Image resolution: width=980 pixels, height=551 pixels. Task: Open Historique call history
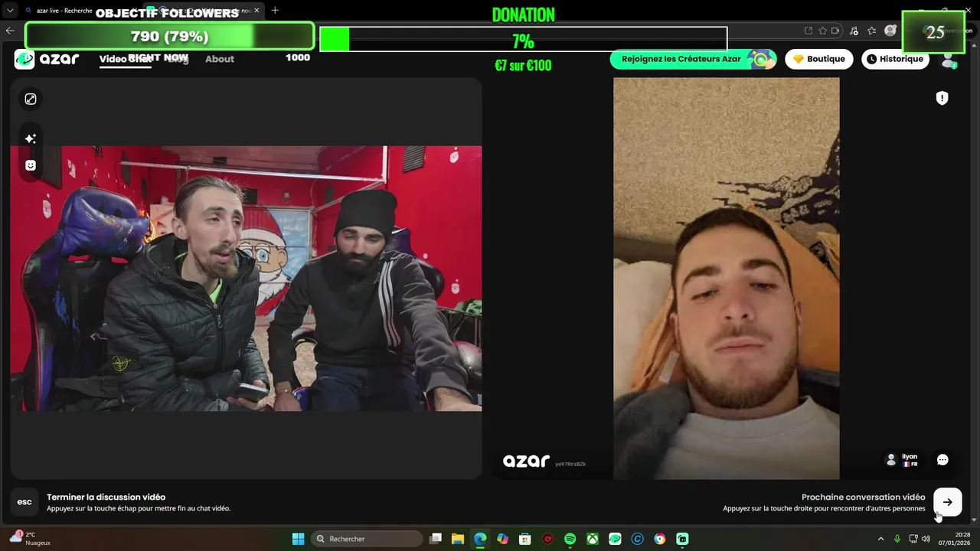pos(895,59)
